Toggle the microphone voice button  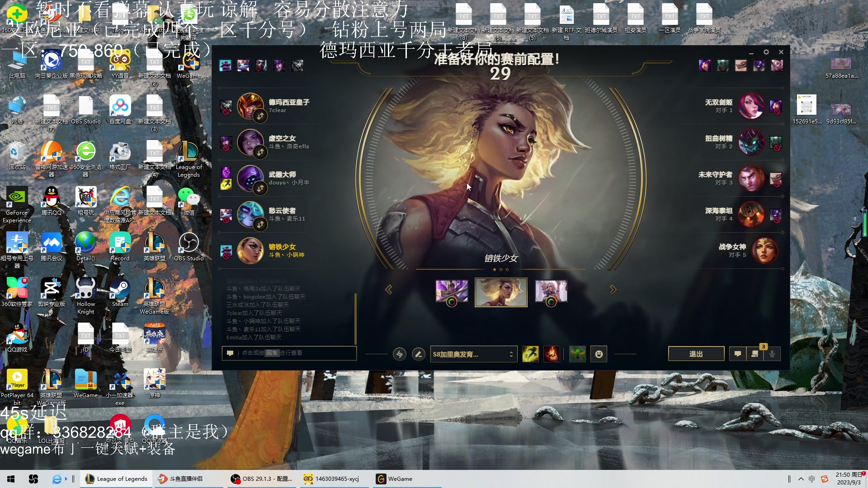click(x=772, y=354)
